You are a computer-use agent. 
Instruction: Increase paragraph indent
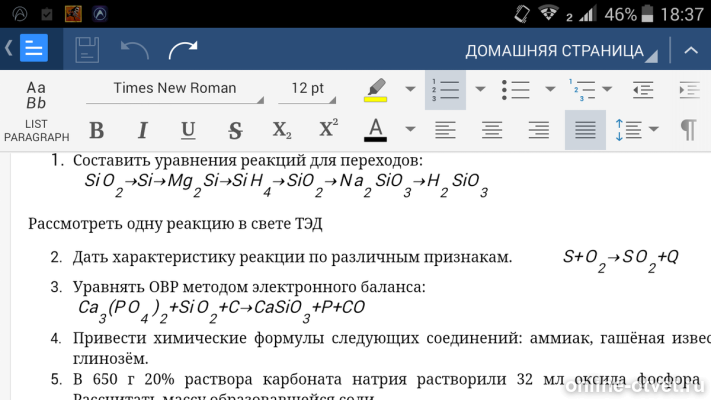(690, 90)
